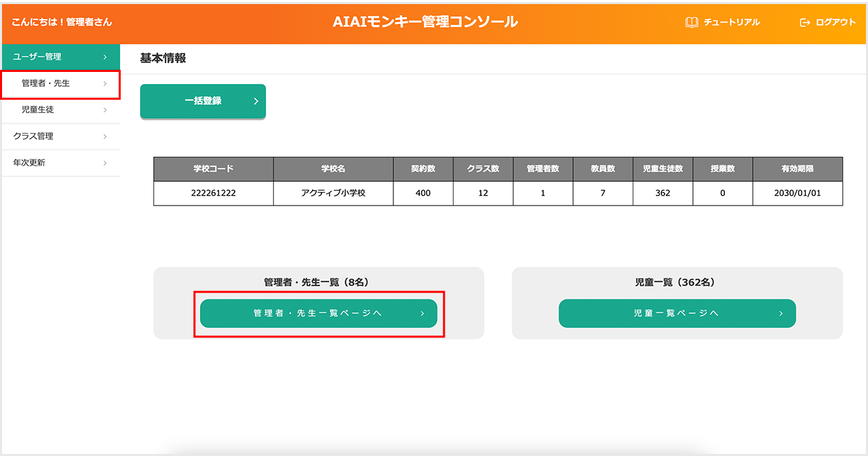This screenshot has width=868, height=458.
Task: Click chevron arrow on 一括登録 button
Action: click(256, 101)
